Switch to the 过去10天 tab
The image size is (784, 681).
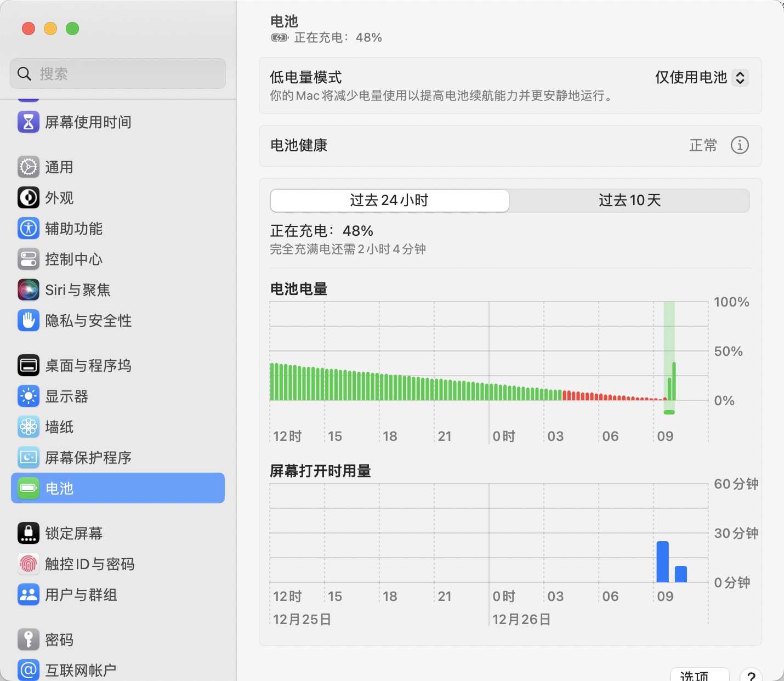pyautogui.click(x=629, y=201)
